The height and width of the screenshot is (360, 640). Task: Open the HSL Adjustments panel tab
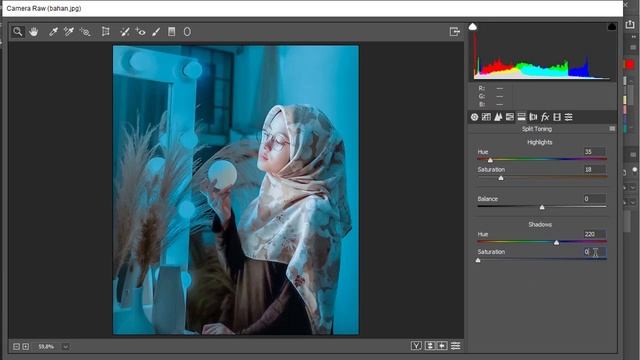[x=510, y=117]
